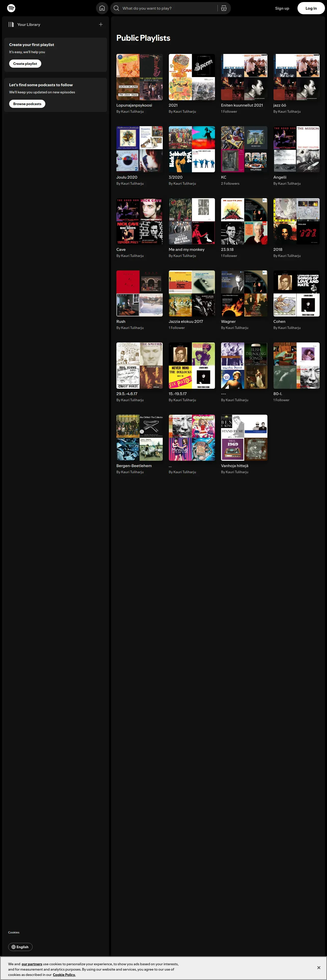Click the Log in button
This screenshot has width=327, height=980.
pos(311,8)
